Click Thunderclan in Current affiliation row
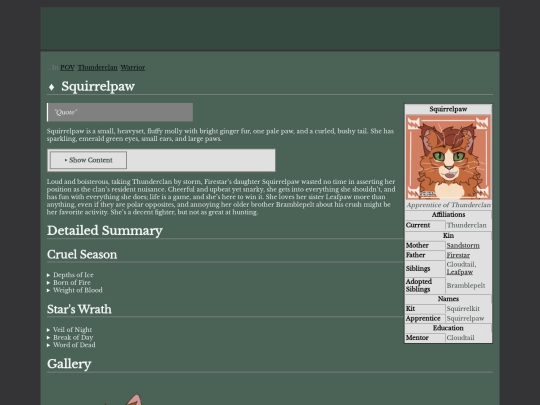Viewport: 540px width, 405px height. click(x=467, y=225)
